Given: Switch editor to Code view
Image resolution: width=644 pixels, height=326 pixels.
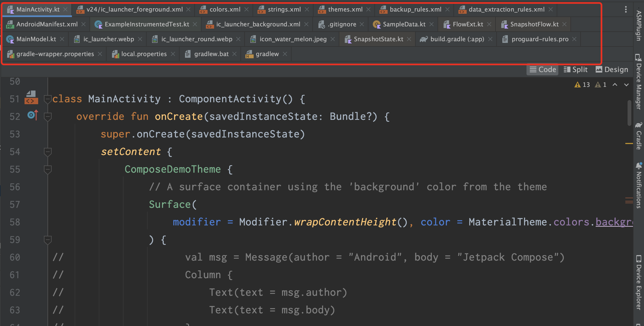Looking at the screenshot, I should 543,70.
